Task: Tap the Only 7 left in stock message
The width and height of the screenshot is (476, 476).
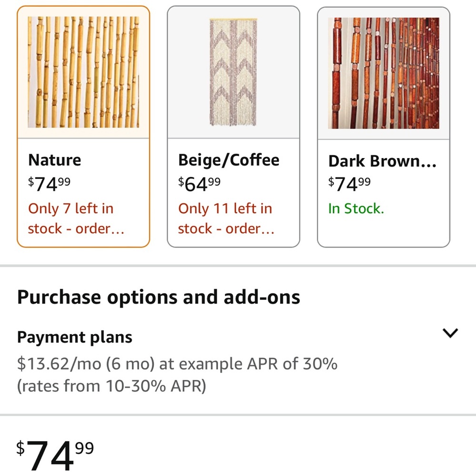Action: (x=76, y=218)
